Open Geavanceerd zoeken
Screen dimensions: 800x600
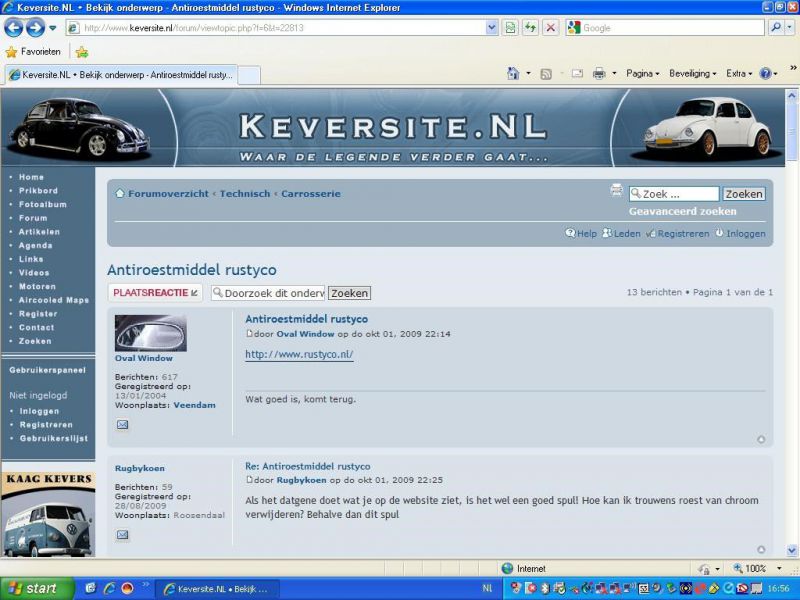point(683,211)
